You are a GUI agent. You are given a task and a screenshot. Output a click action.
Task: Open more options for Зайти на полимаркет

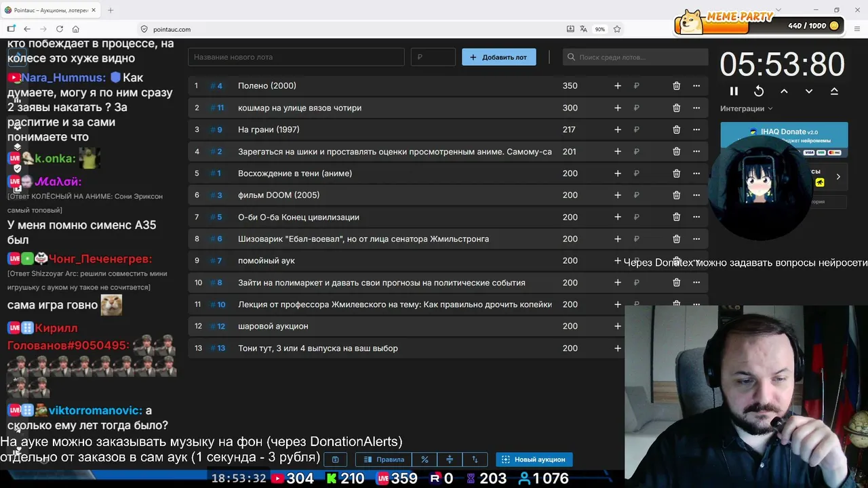click(696, 283)
